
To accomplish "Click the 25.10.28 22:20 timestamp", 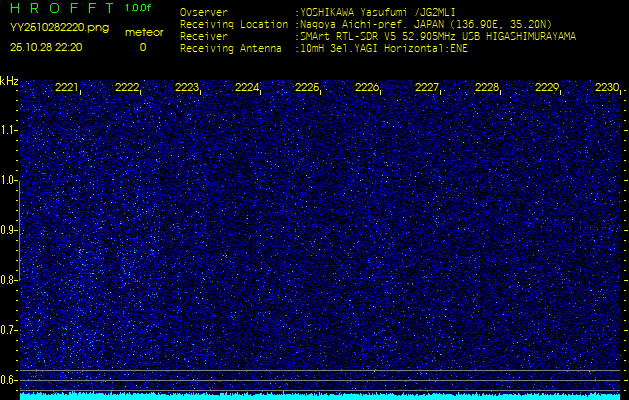I will coord(46,47).
